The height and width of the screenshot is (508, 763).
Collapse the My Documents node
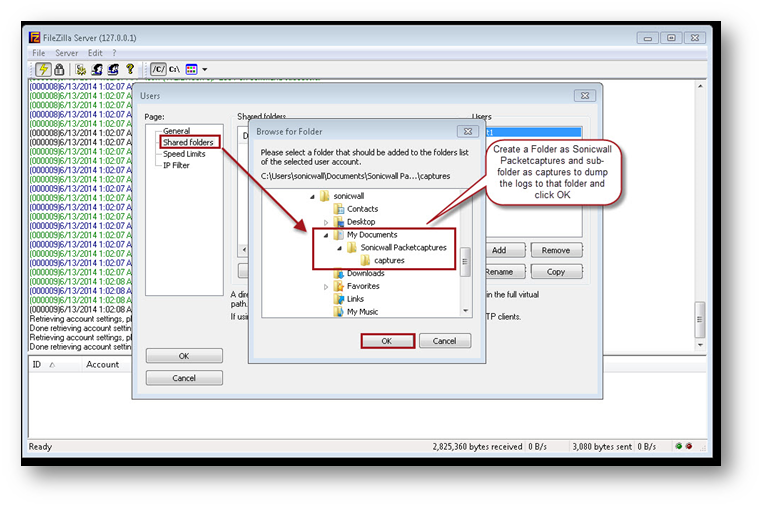326,235
